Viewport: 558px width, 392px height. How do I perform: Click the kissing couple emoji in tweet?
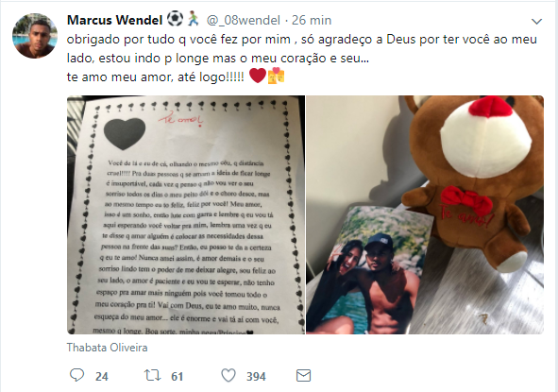[x=276, y=76]
